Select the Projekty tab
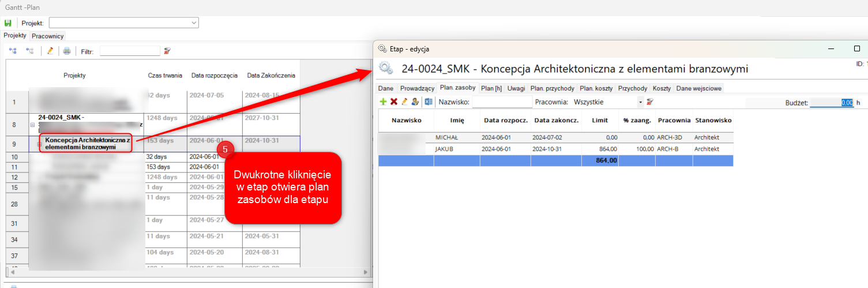 pyautogui.click(x=15, y=35)
